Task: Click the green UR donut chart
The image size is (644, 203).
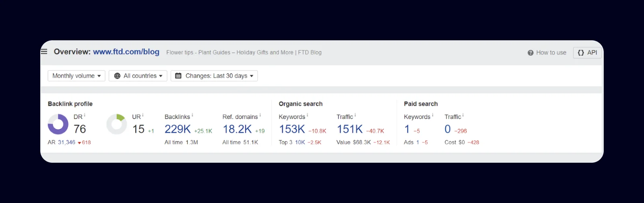Action: coord(117,124)
